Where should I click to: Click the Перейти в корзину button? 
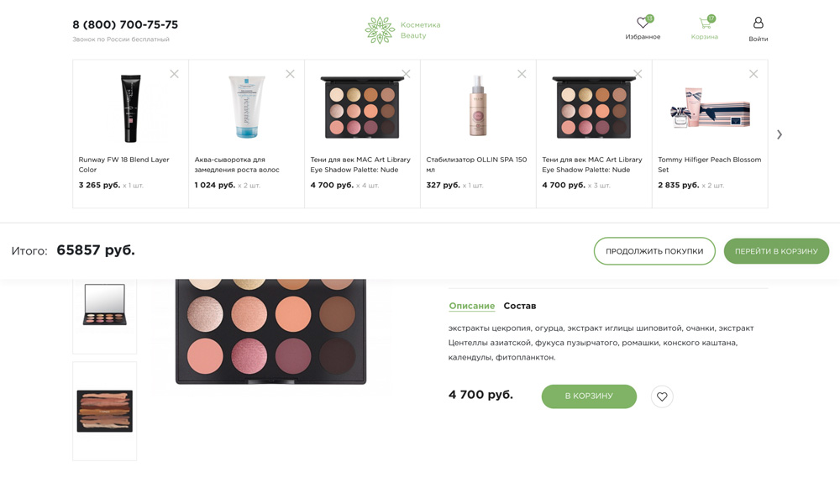[x=776, y=251]
